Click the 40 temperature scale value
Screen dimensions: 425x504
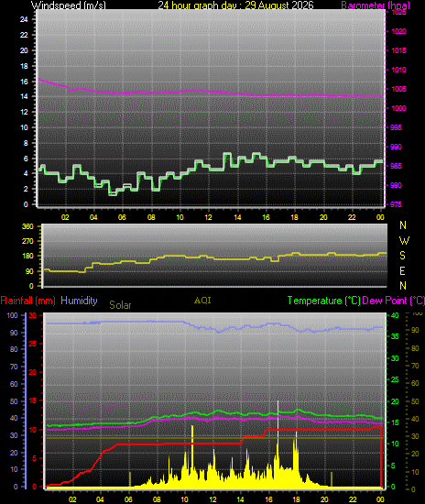pos(395,315)
